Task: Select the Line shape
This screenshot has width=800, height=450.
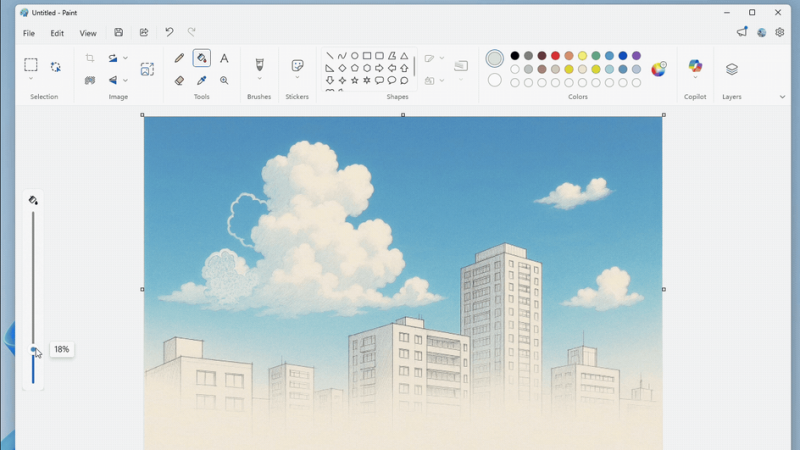Action: pyautogui.click(x=330, y=56)
